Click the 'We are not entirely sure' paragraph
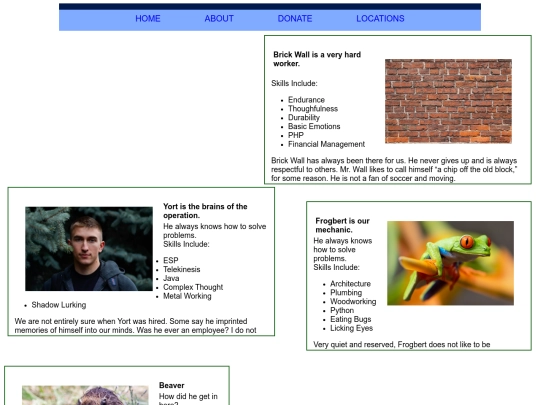The width and height of the screenshot is (540, 405). pos(135,326)
